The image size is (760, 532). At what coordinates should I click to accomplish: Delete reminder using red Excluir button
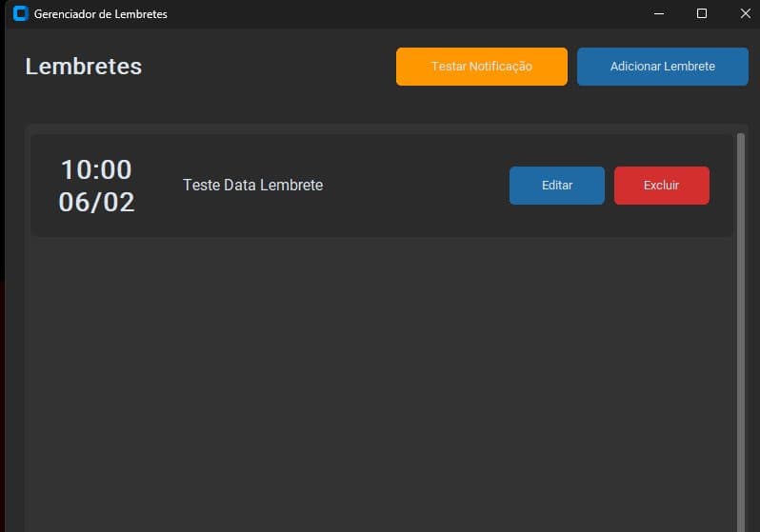661,186
